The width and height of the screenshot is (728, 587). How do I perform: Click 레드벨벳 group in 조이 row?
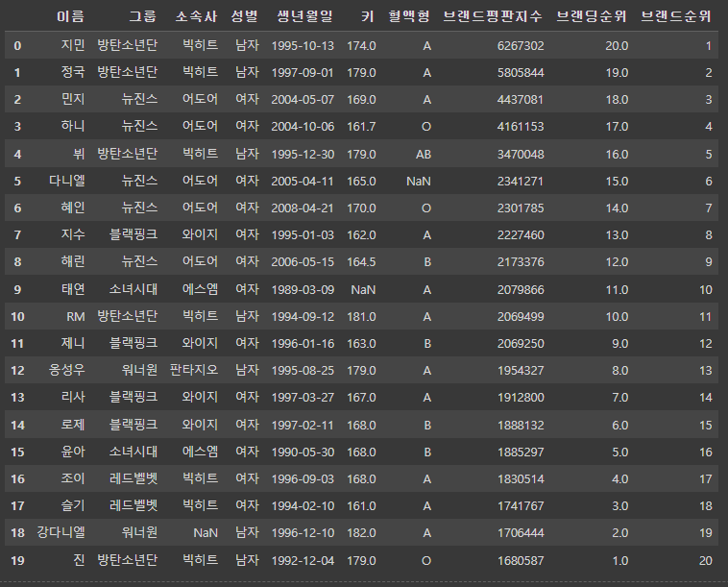pos(133,478)
